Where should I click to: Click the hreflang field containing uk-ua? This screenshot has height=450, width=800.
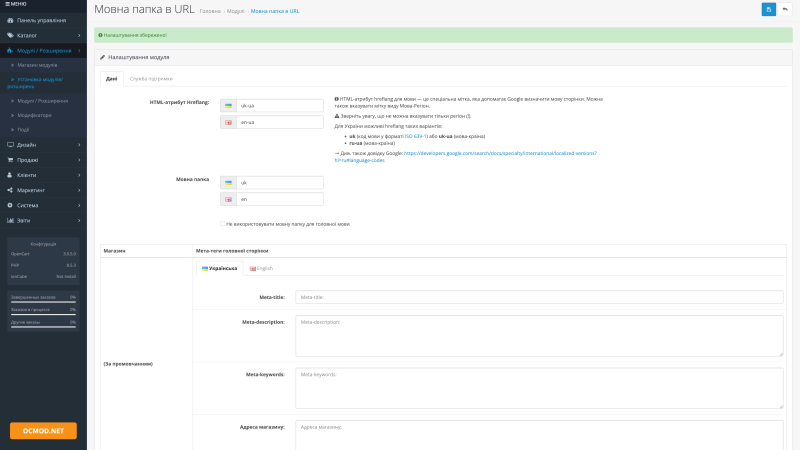pyautogui.click(x=280, y=106)
